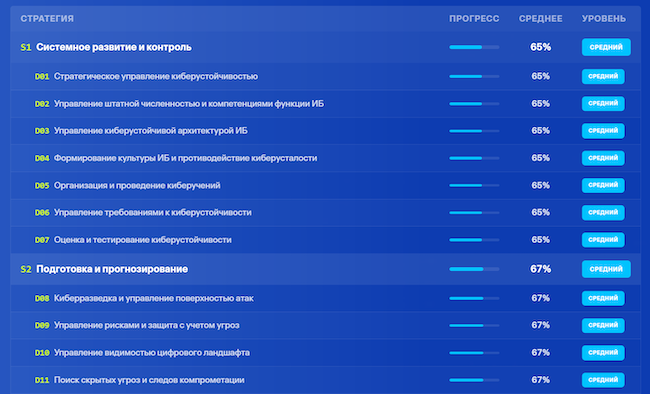650x394 pixels.
Task: Click the 67% value in D09 row
Action: point(541,326)
